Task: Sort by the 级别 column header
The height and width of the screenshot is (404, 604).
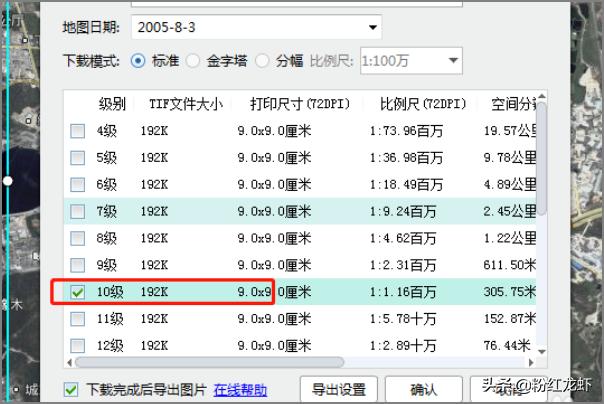Action: coord(112,104)
